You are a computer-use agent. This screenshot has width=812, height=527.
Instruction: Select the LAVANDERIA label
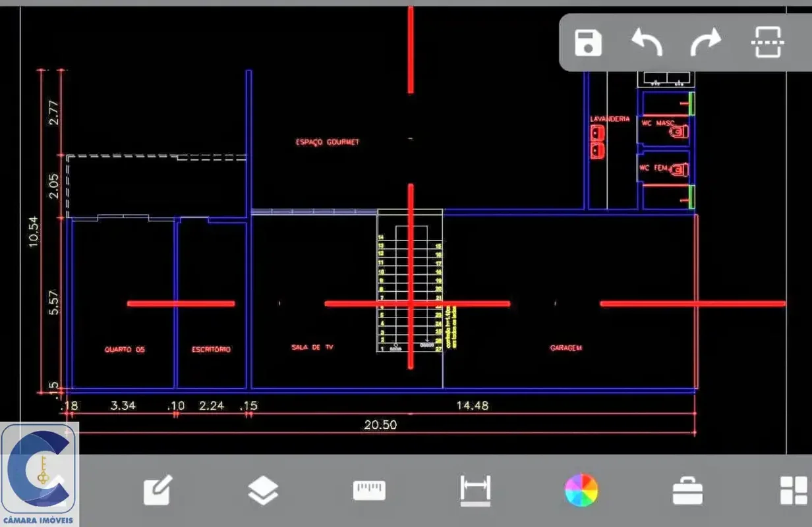click(x=610, y=119)
